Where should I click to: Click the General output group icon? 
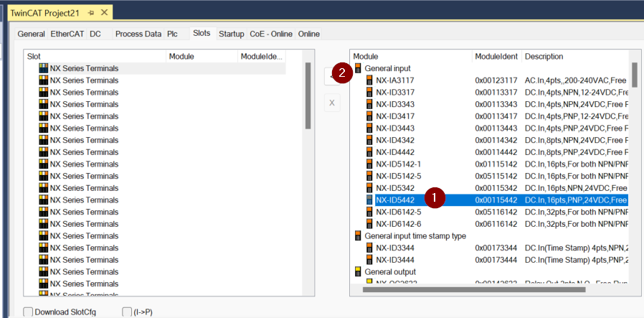coord(358,271)
